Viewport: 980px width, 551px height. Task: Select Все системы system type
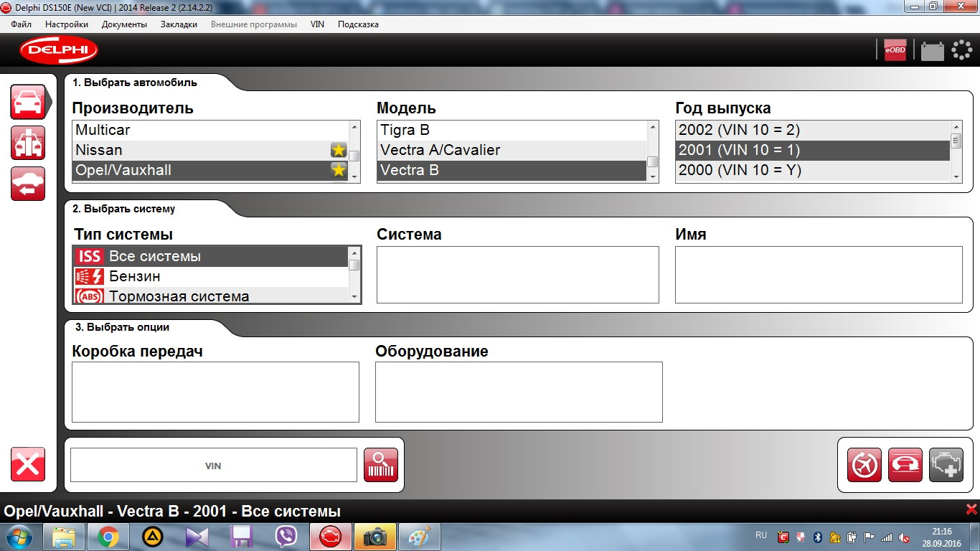[210, 256]
